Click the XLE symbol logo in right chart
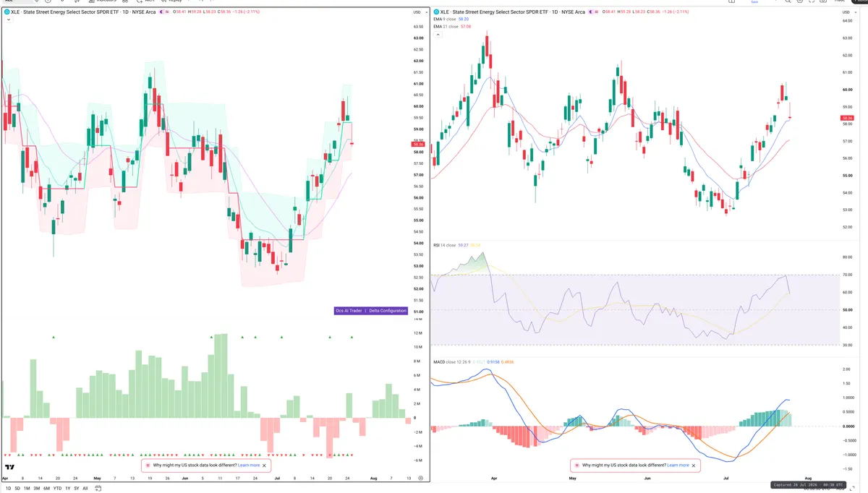 coord(436,12)
